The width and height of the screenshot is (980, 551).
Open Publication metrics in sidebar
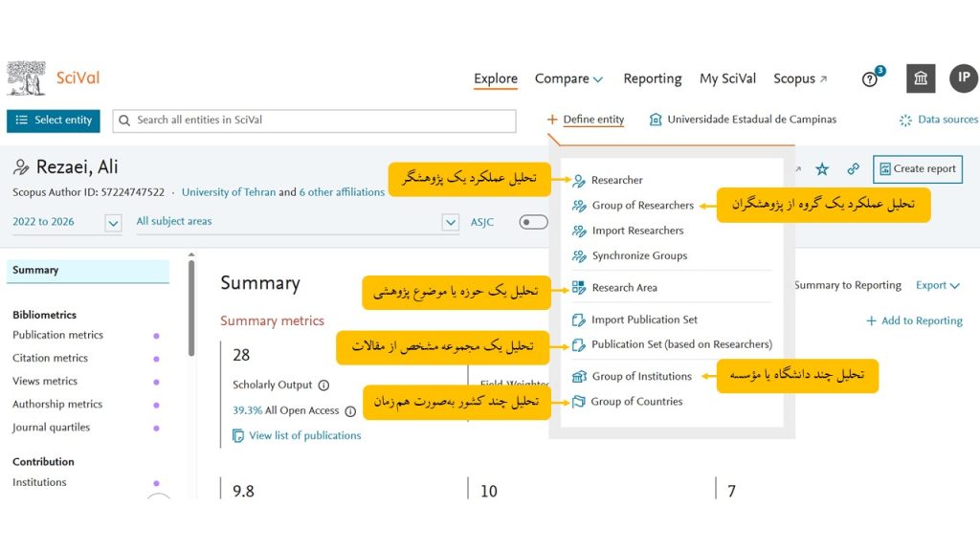tap(57, 335)
